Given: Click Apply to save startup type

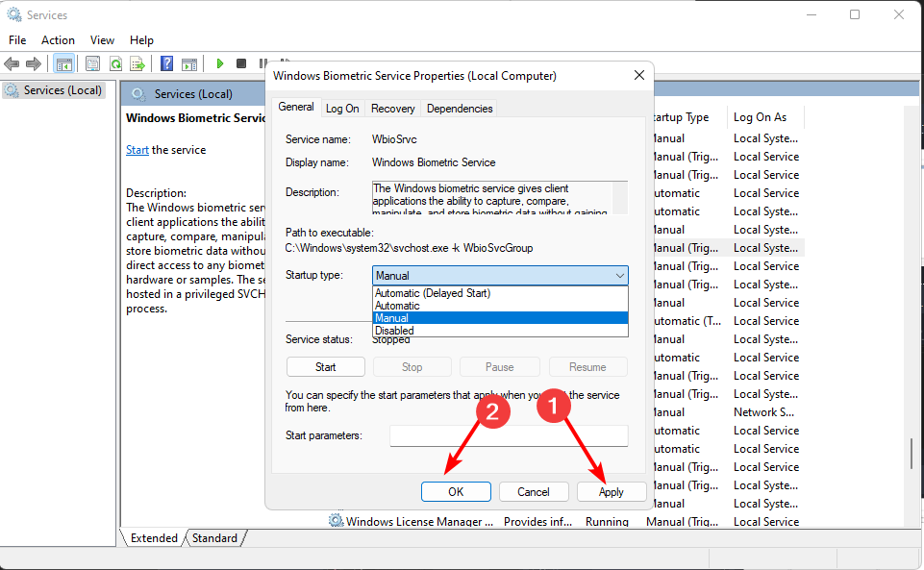Looking at the screenshot, I should pos(612,492).
